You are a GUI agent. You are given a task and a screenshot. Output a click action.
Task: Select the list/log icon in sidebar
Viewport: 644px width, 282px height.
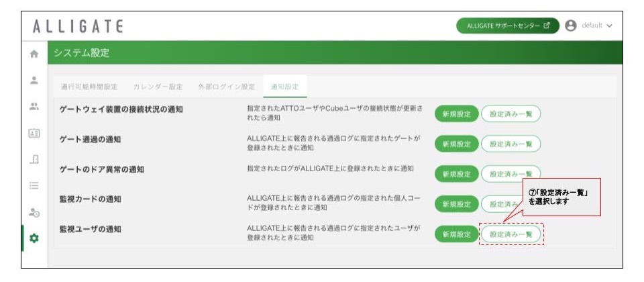pyautogui.click(x=34, y=185)
